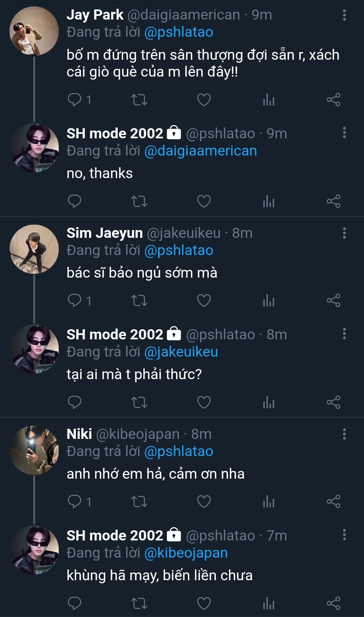
Task: Reply to "tại ai mà t phải thức?" tweet
Action: point(75,402)
